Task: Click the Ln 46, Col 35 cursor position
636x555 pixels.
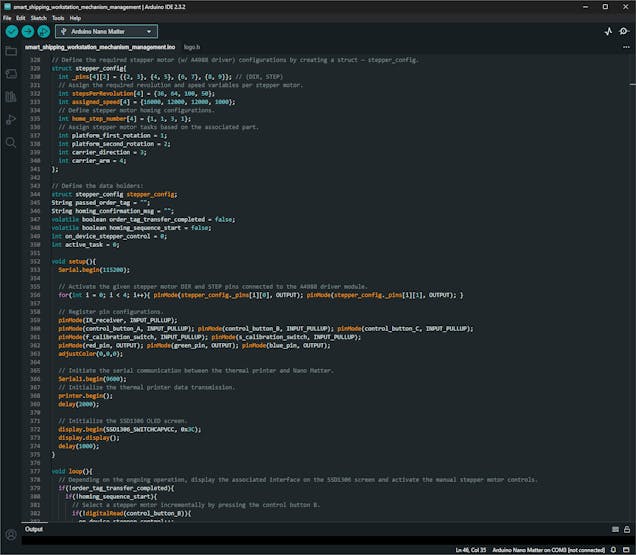Action: (x=469, y=549)
